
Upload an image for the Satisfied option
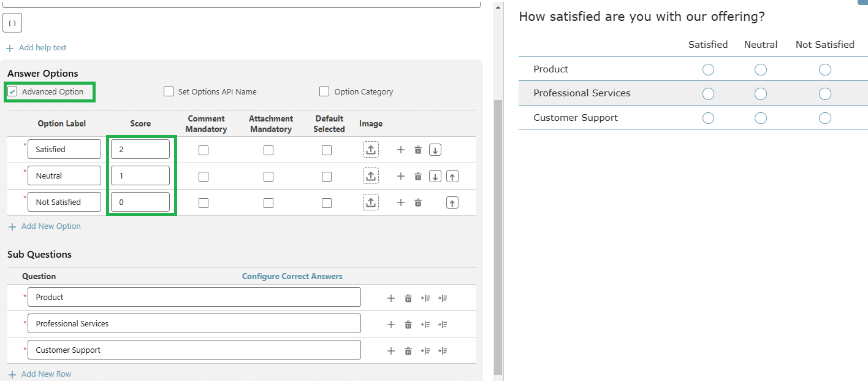coord(371,148)
